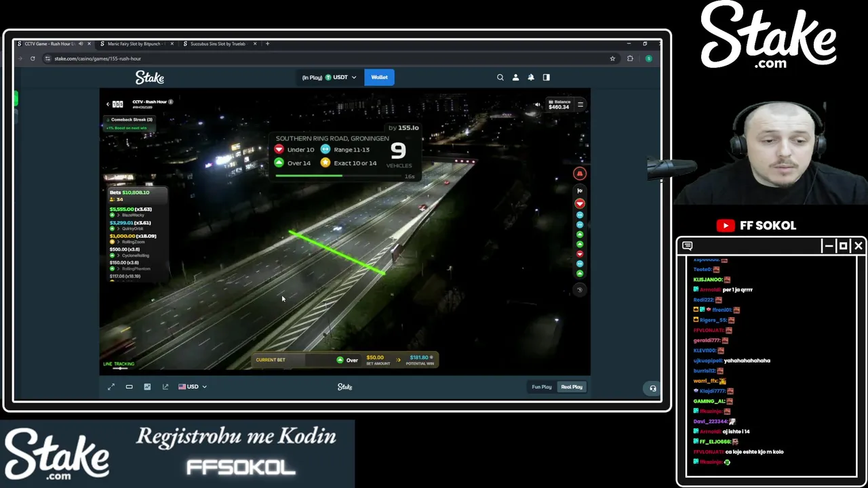This screenshot has height=488, width=868.
Task: Click the $5,555.00 (x3.63) bet line
Action: click(131, 209)
